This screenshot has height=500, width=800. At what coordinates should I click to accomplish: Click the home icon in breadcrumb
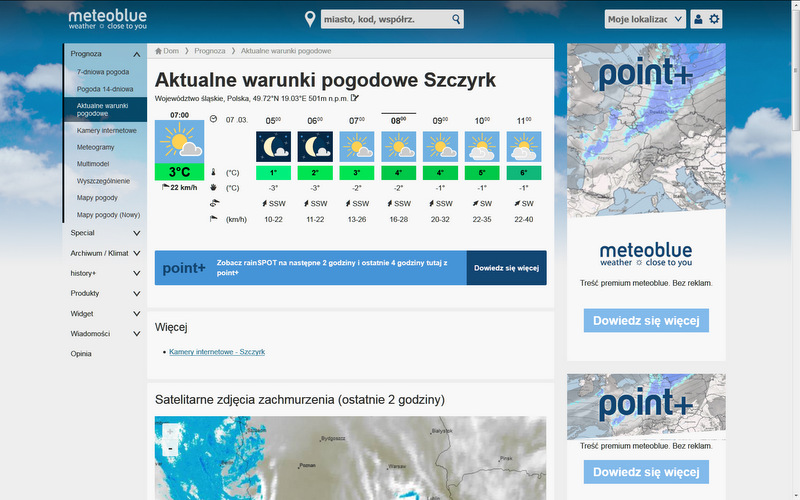(x=158, y=51)
